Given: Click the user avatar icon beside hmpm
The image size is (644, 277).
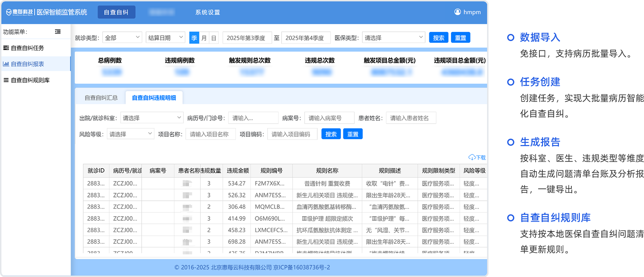Looking at the screenshot, I should point(458,12).
